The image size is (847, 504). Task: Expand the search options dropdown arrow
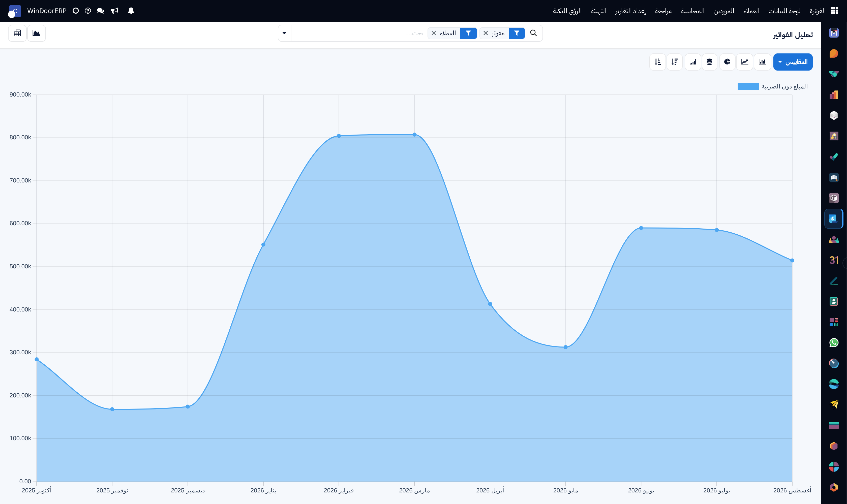(x=284, y=33)
